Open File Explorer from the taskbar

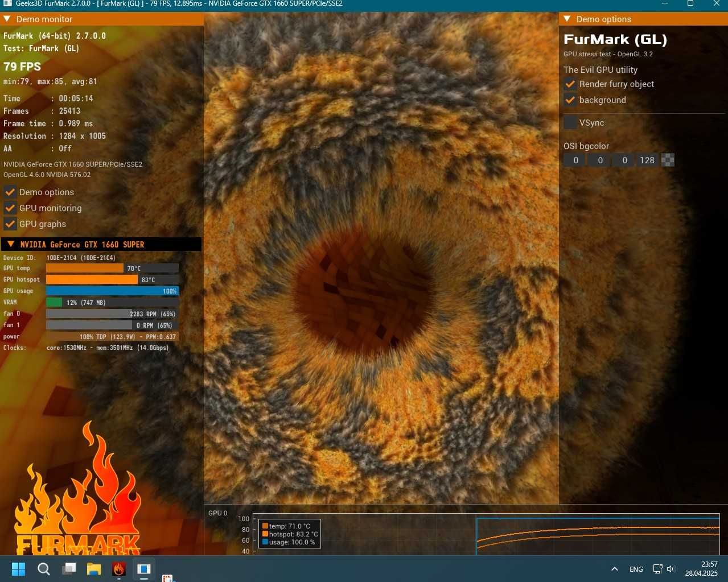(x=94, y=569)
